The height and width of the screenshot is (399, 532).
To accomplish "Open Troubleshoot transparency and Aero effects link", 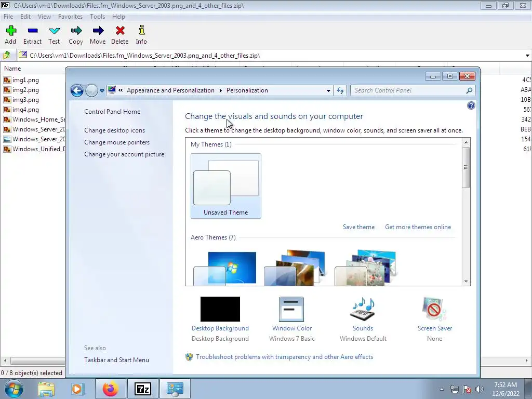I will [x=284, y=357].
